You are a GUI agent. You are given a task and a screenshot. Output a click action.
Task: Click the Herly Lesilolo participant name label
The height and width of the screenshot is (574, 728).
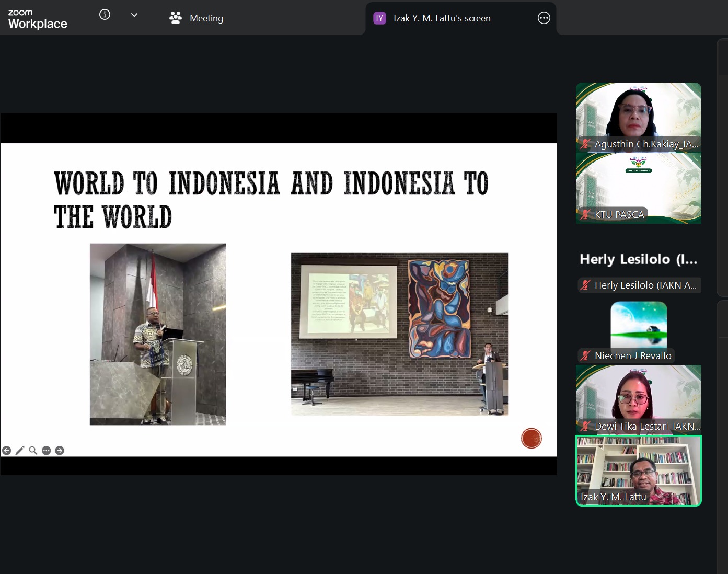point(645,285)
